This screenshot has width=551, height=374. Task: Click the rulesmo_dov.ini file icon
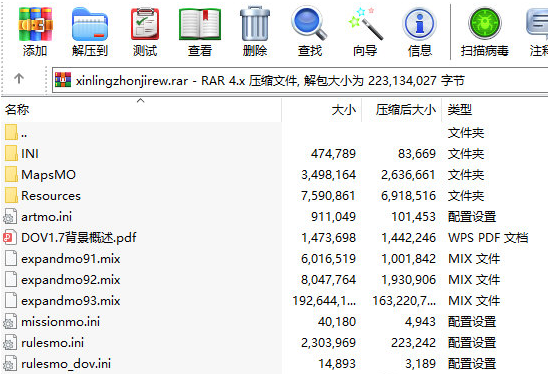click(10, 364)
